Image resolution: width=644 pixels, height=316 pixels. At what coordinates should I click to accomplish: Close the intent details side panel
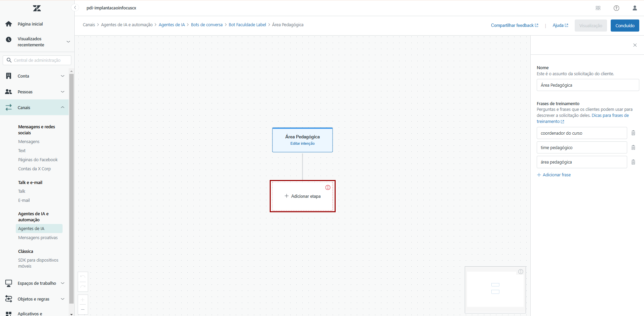635,45
